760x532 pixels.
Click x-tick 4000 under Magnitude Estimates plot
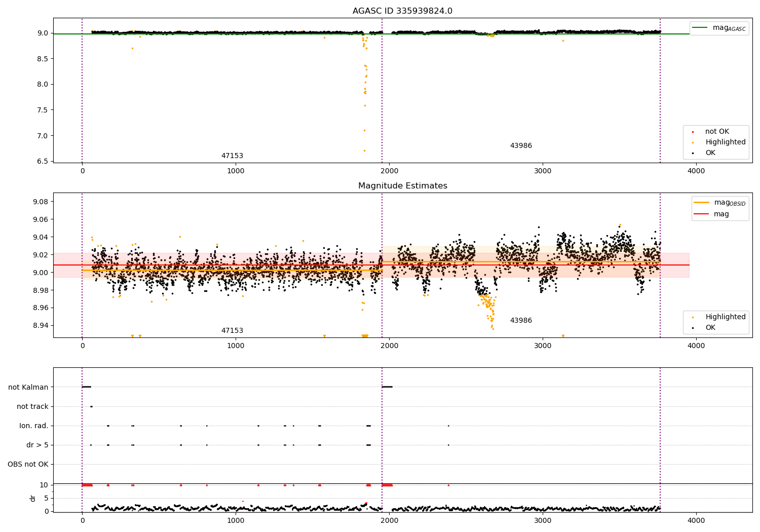(x=696, y=346)
